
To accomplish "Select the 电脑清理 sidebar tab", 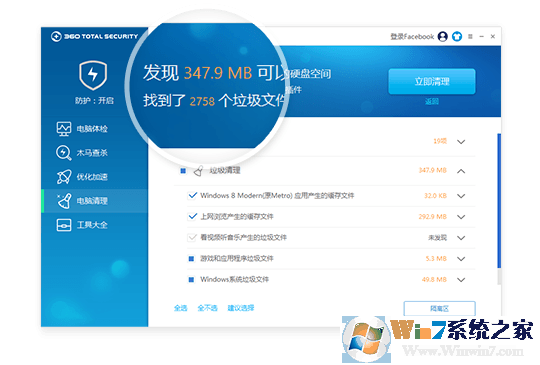I will 95,201.
